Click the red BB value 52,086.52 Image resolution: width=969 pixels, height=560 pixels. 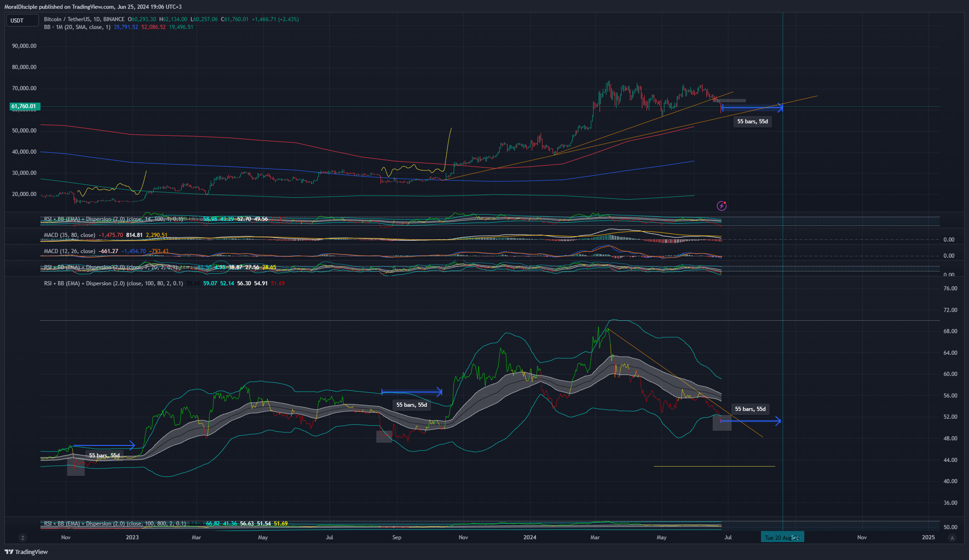154,27
